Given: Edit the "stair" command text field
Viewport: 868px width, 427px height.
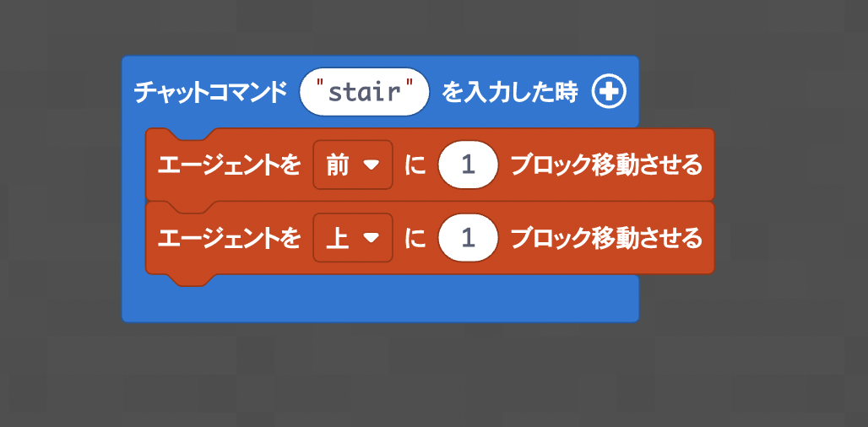Looking at the screenshot, I should 364,92.
